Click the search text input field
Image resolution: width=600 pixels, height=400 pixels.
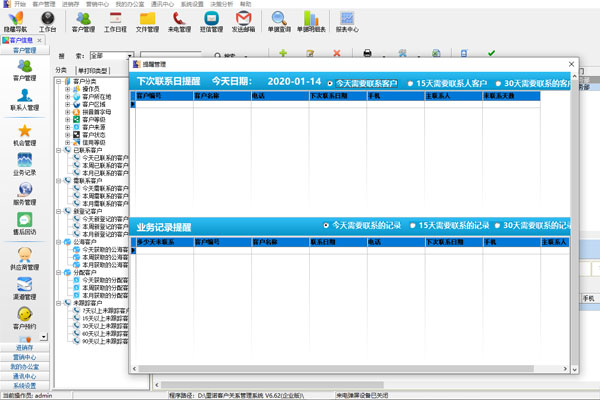coord(171,55)
